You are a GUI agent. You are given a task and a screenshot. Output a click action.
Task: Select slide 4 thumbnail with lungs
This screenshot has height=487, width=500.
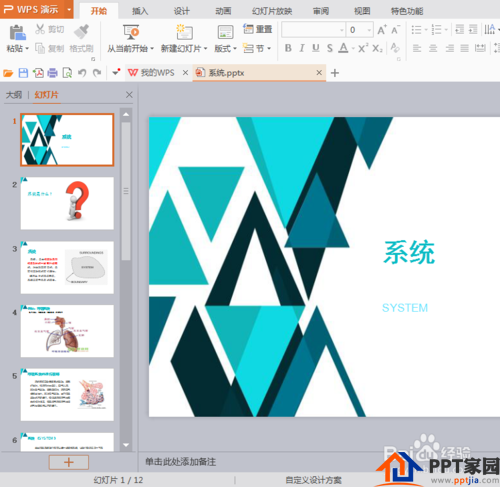tap(67, 331)
